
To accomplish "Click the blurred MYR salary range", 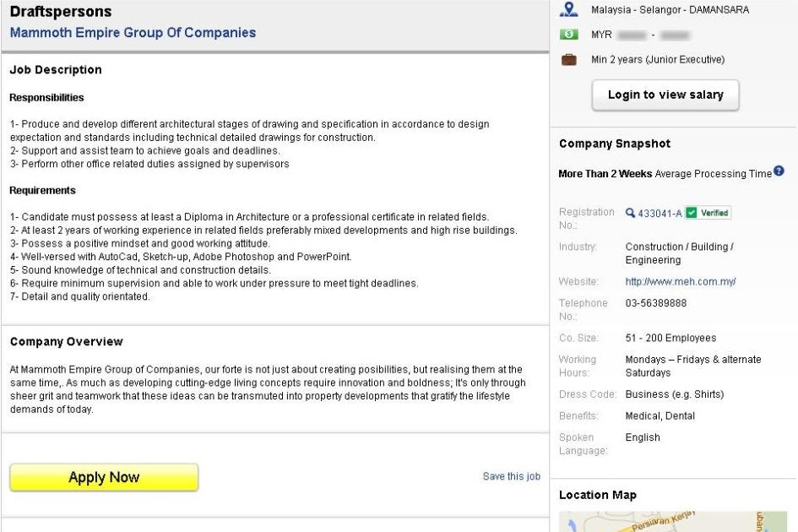I will click(653, 35).
